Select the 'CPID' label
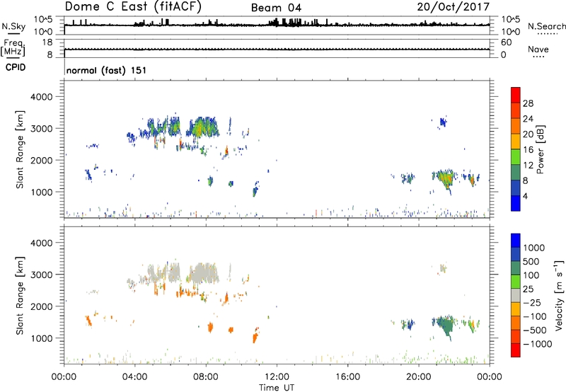 tap(16, 67)
